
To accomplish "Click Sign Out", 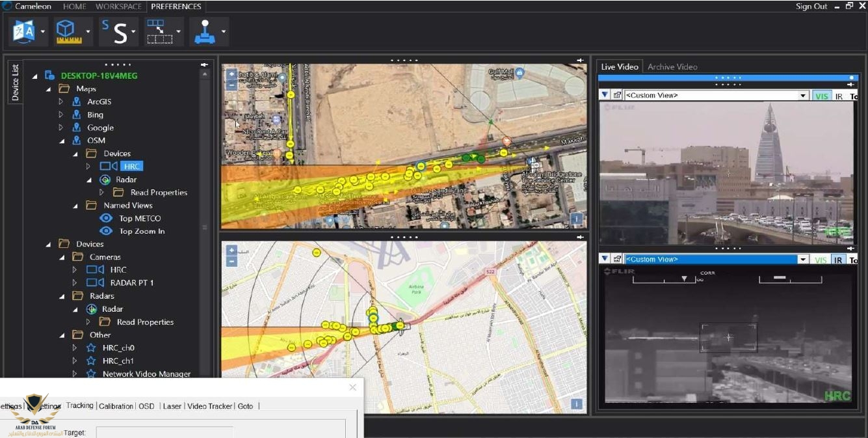I will click(811, 7).
